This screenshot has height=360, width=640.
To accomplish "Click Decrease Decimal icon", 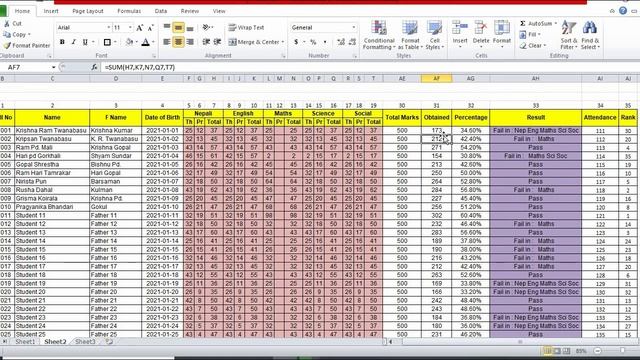I will coord(353,42).
